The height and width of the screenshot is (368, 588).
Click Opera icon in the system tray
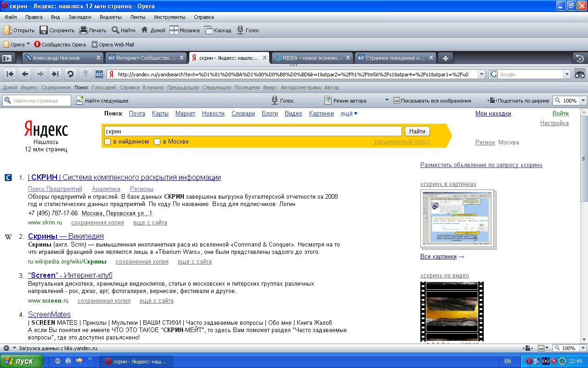tap(529, 361)
